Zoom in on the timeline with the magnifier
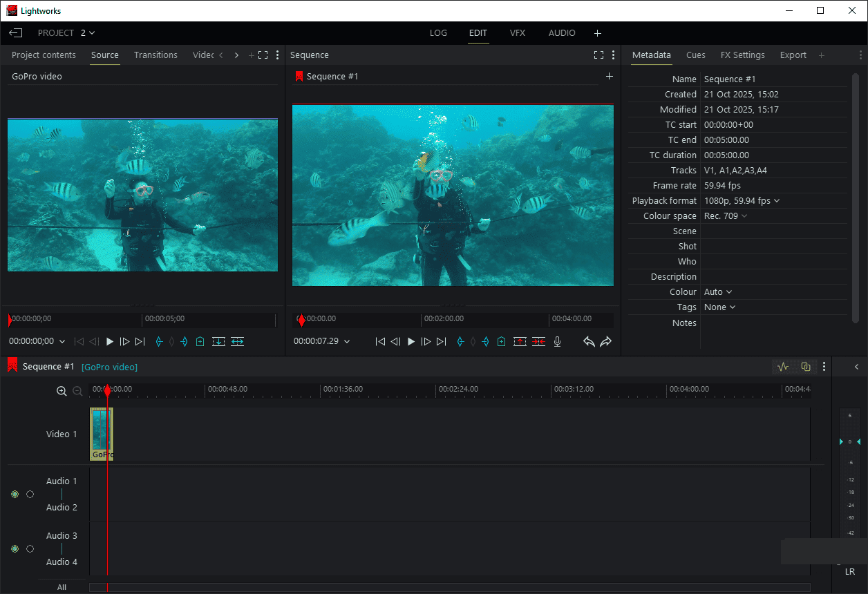868x594 pixels. [62, 390]
